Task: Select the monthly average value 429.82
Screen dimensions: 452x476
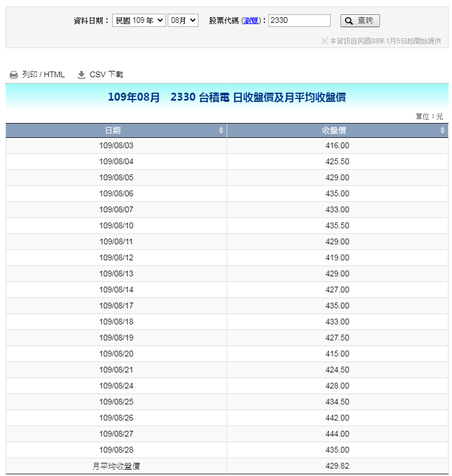Action: click(337, 466)
